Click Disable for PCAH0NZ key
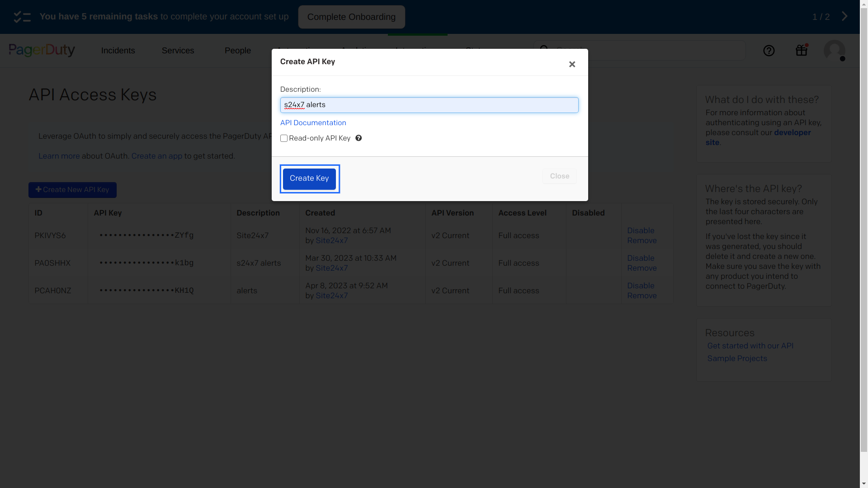 pyautogui.click(x=641, y=286)
